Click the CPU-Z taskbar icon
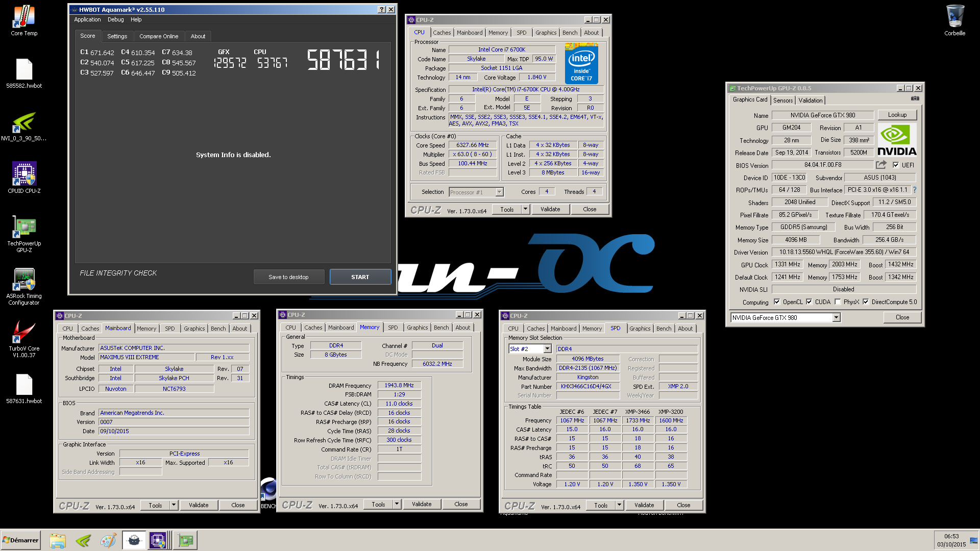The image size is (980, 551). (158, 540)
